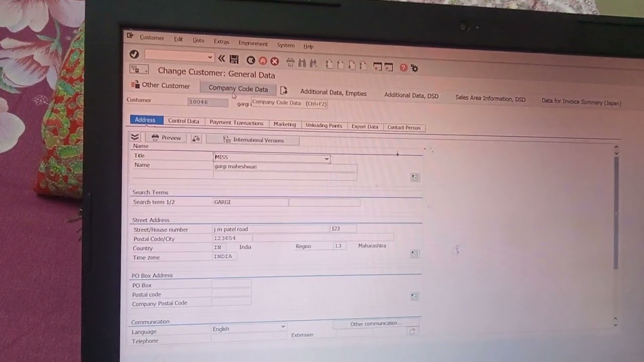The height and width of the screenshot is (362, 644).
Task: Click the icon left of page title
Action: click(x=139, y=69)
